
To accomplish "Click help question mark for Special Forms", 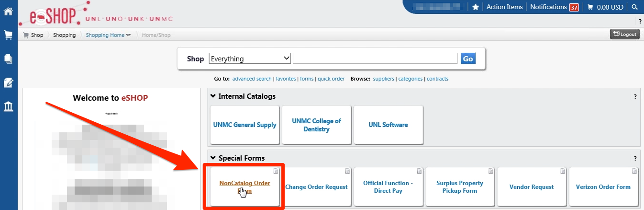I will 635,159.
